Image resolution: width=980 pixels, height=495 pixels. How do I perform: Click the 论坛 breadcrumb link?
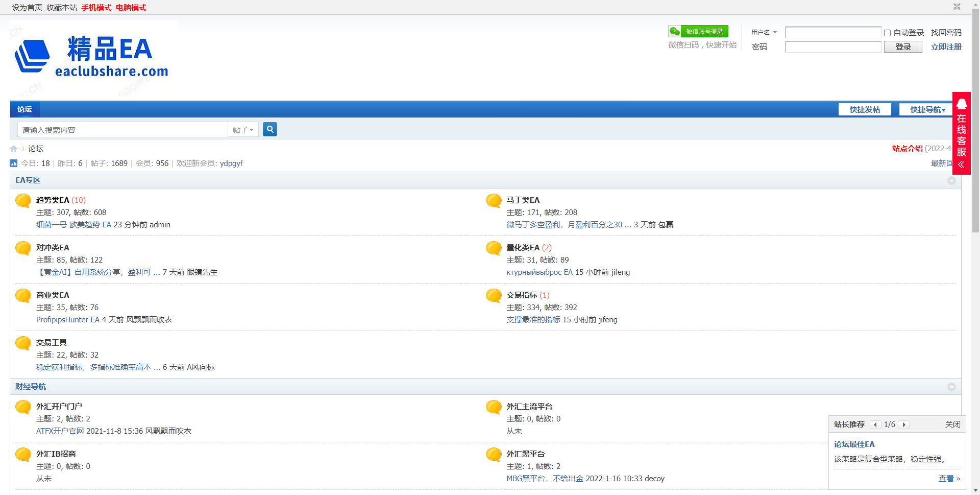point(36,149)
